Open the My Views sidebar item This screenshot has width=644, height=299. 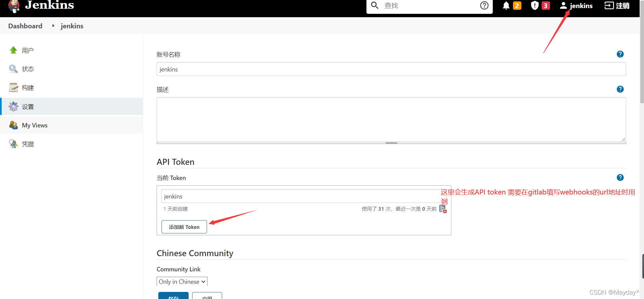point(71,125)
